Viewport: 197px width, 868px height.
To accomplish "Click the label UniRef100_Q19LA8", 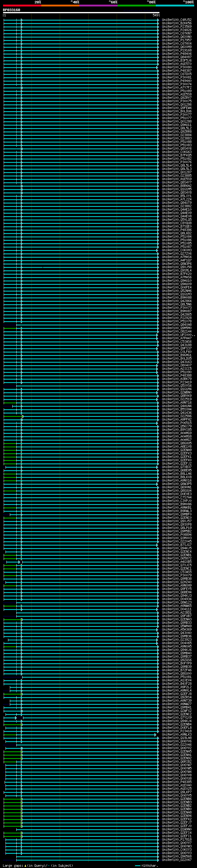I will (176, 737).
